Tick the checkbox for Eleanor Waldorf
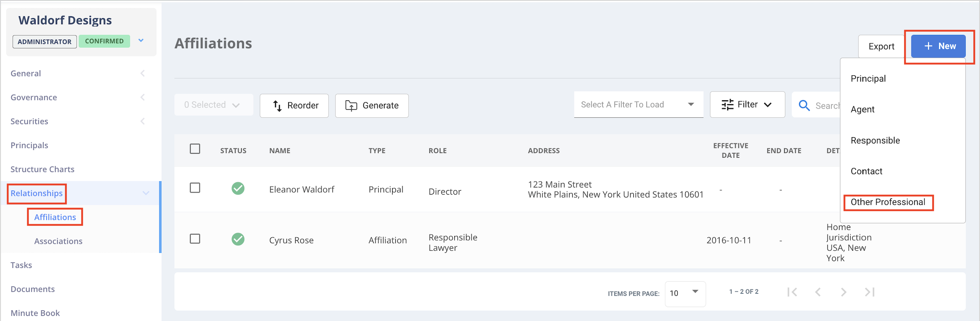 click(195, 188)
